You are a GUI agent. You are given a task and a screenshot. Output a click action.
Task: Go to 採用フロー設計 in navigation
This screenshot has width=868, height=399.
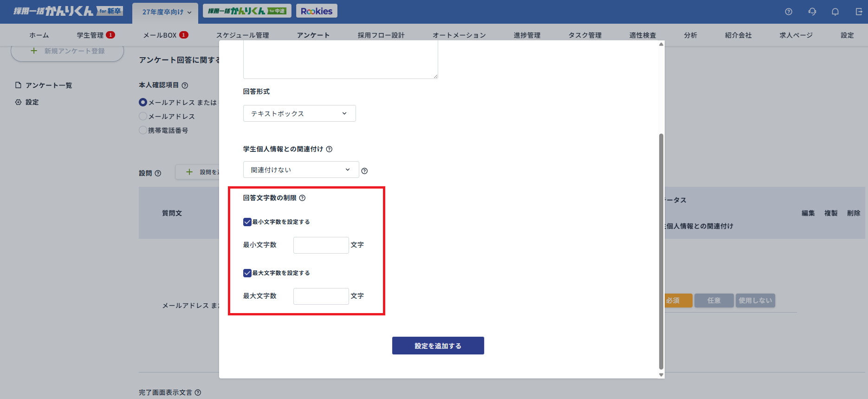click(x=381, y=35)
